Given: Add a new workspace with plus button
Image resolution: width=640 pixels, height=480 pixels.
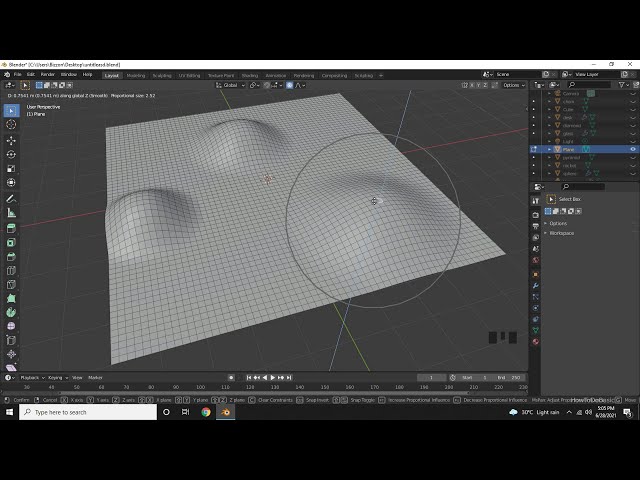Looking at the screenshot, I should click(x=381, y=76).
